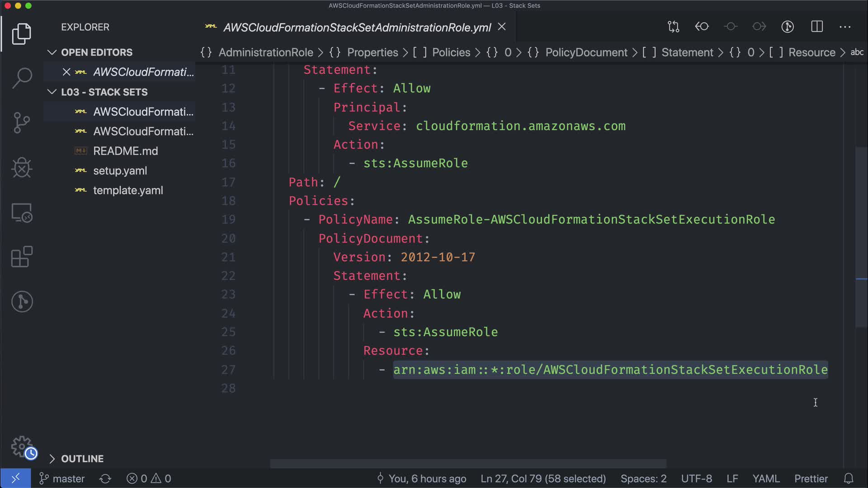Screen dimensions: 868x488
Task: Open the notifications bell in status bar
Action: [849, 479]
